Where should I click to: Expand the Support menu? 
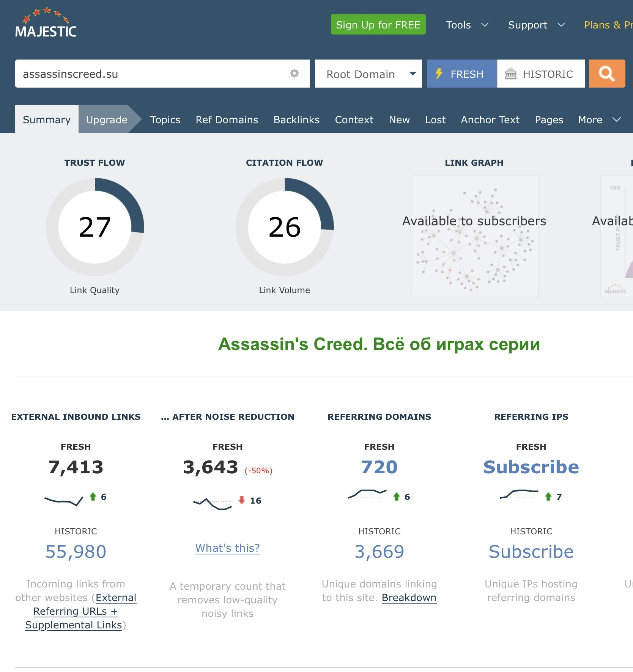point(537,25)
